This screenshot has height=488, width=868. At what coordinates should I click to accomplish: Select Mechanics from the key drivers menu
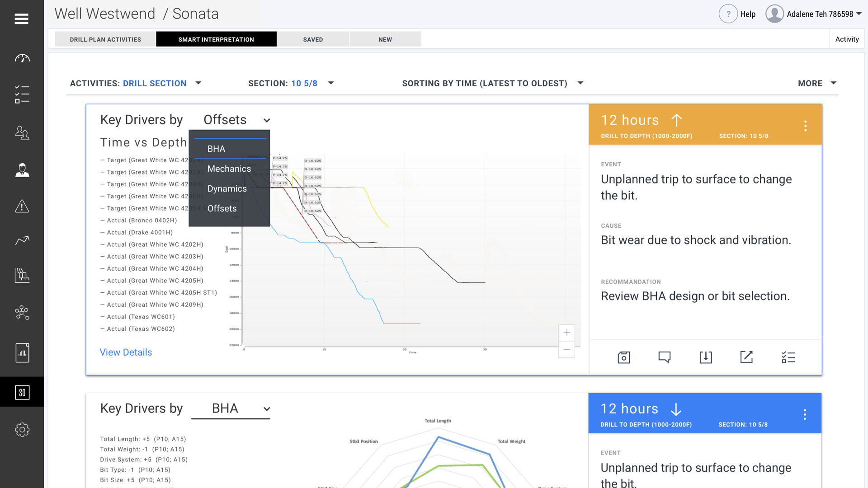coord(229,169)
